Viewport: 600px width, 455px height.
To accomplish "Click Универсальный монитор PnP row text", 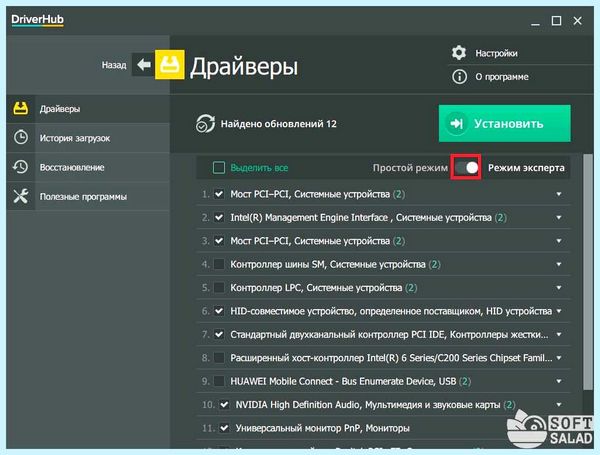I will 323,428.
